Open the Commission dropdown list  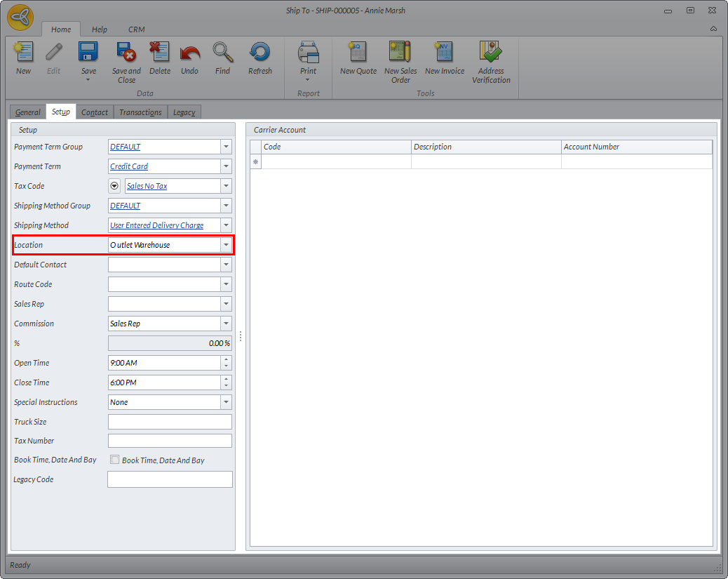(226, 324)
